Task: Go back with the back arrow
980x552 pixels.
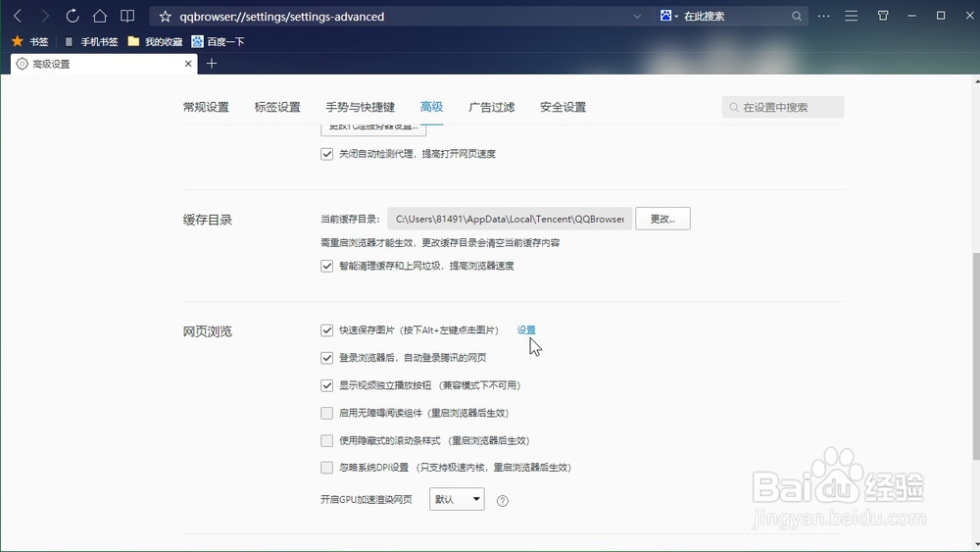Action: [18, 17]
